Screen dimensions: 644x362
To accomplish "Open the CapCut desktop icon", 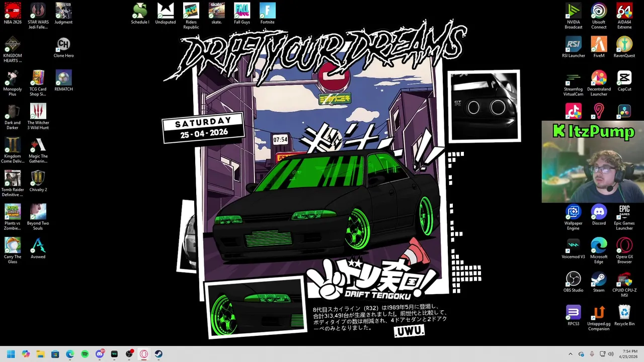I will click(x=624, y=81).
